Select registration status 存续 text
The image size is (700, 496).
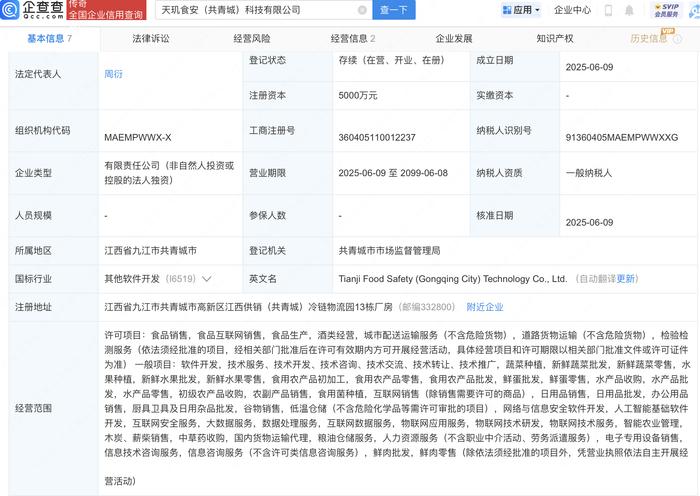tap(392, 60)
